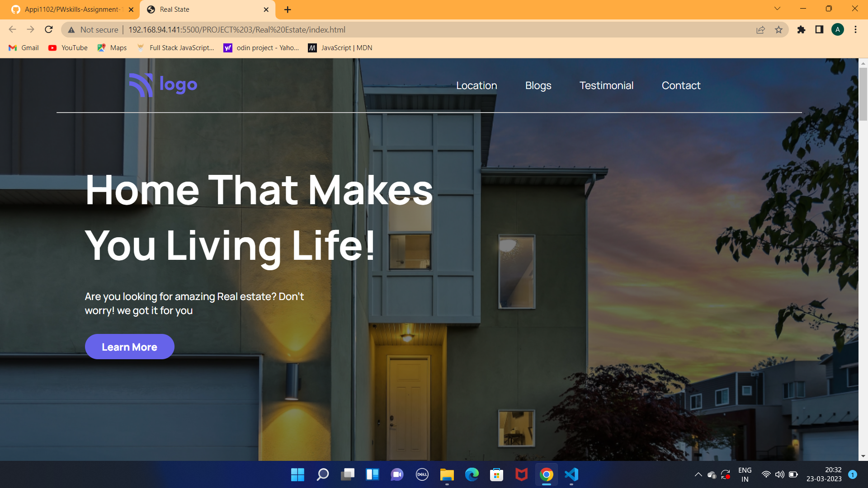Launch Visual Studio Code from taskbar
Screen dimensions: 868x488
coord(571,474)
